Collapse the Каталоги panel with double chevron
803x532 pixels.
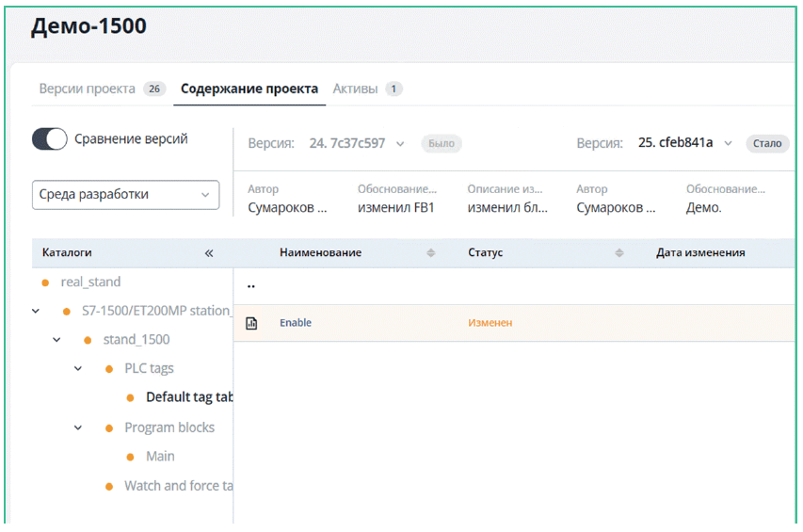pyautogui.click(x=209, y=253)
